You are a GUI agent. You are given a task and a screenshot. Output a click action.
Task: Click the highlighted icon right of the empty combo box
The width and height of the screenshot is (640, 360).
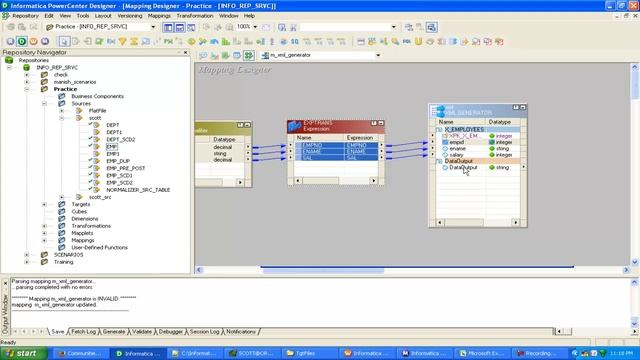[x=431, y=27]
